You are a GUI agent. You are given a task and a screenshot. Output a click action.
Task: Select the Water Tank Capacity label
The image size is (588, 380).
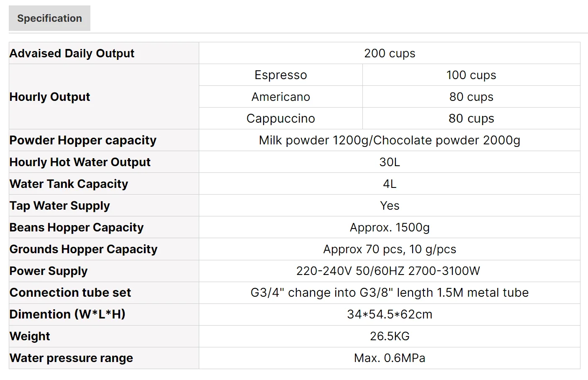(69, 184)
